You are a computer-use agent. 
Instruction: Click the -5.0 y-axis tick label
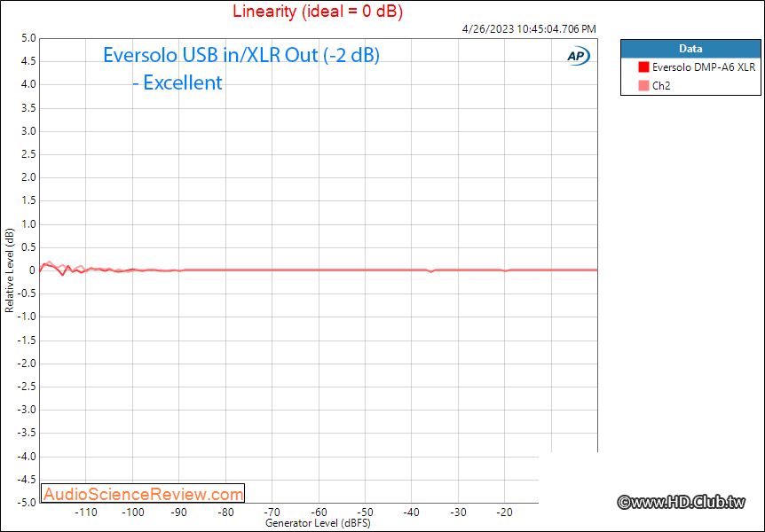pos(27,502)
